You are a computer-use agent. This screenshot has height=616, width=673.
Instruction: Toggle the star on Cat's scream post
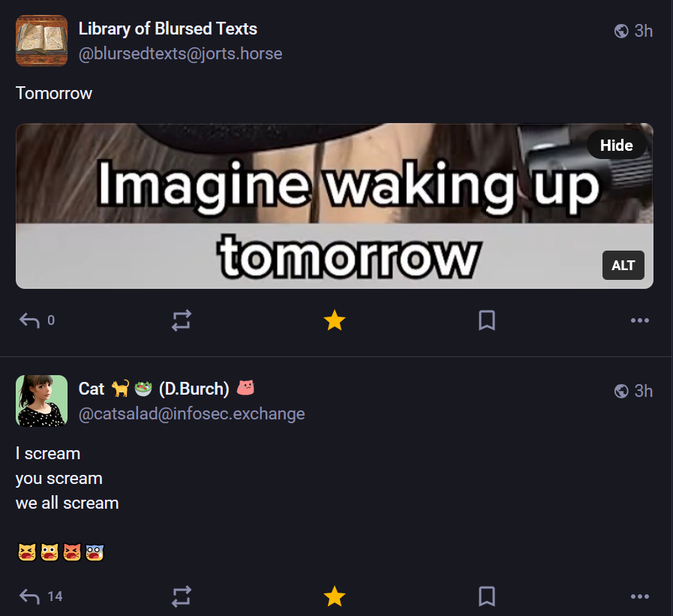point(335,596)
